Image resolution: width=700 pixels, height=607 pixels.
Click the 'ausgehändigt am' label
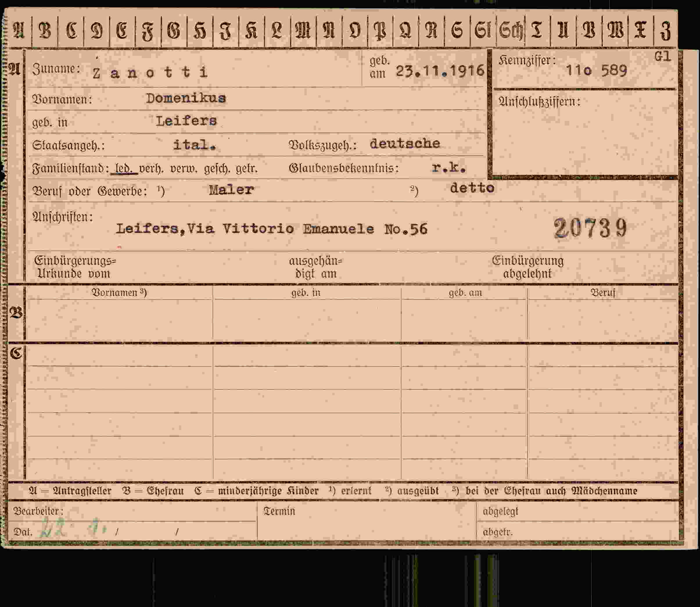tap(316, 267)
